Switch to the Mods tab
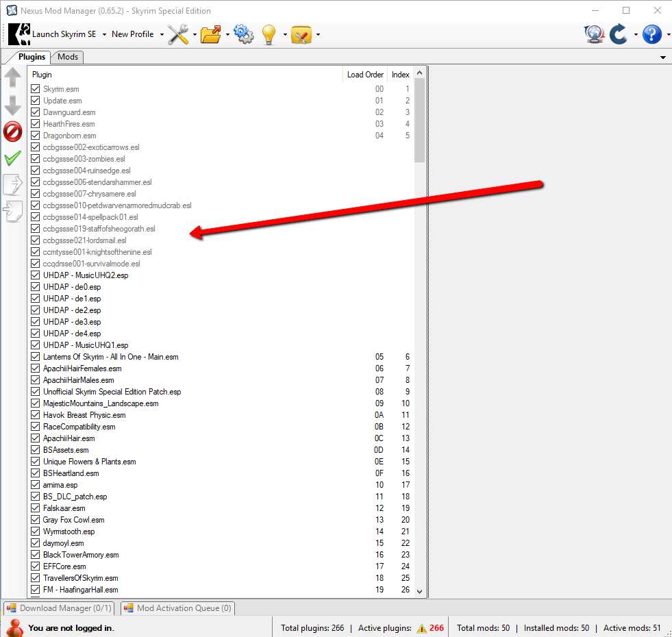672x637 pixels. 68,57
